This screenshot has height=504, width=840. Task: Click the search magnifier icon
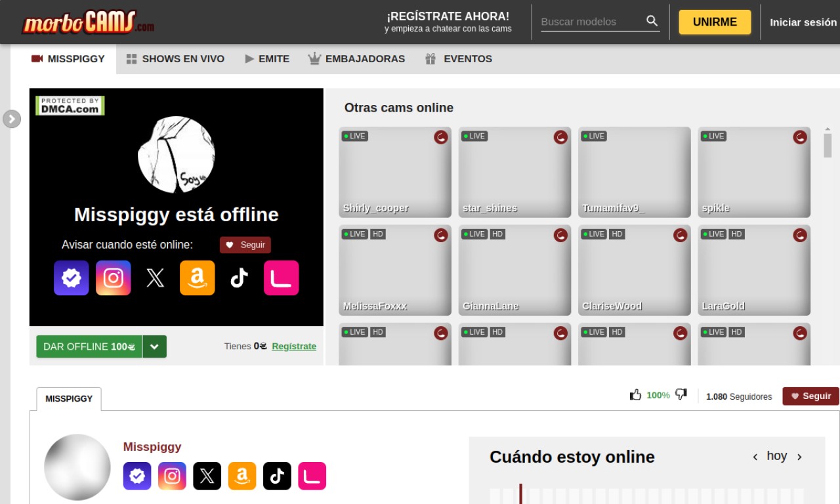(652, 21)
